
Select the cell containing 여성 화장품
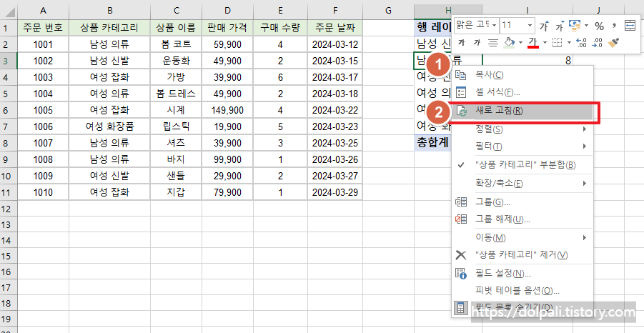(109, 126)
